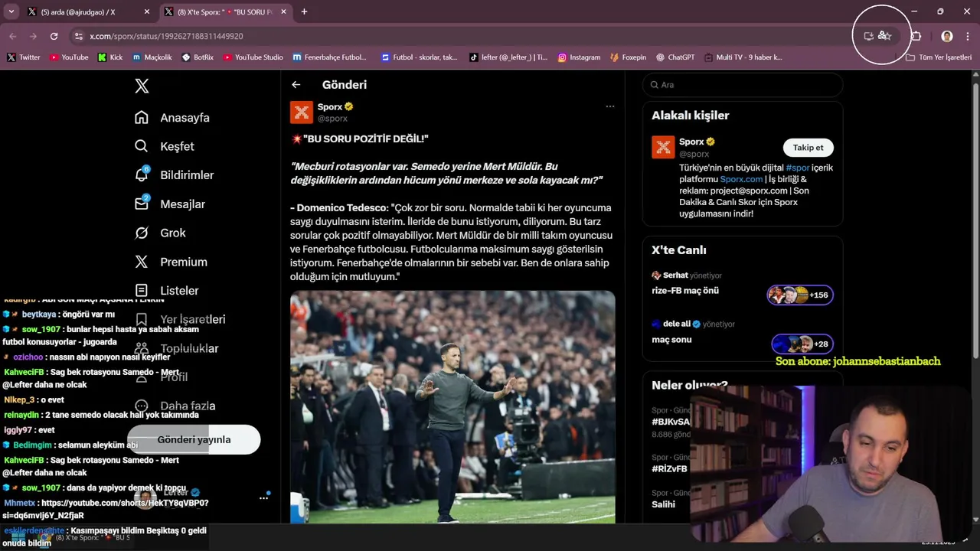Viewport: 980px width, 551px height.
Task: Go to Anasayfa home
Action: pos(172,118)
